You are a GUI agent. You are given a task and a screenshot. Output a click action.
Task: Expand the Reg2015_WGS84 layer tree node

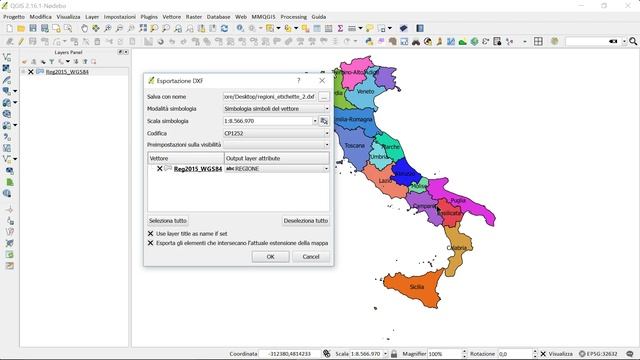click(x=24, y=72)
